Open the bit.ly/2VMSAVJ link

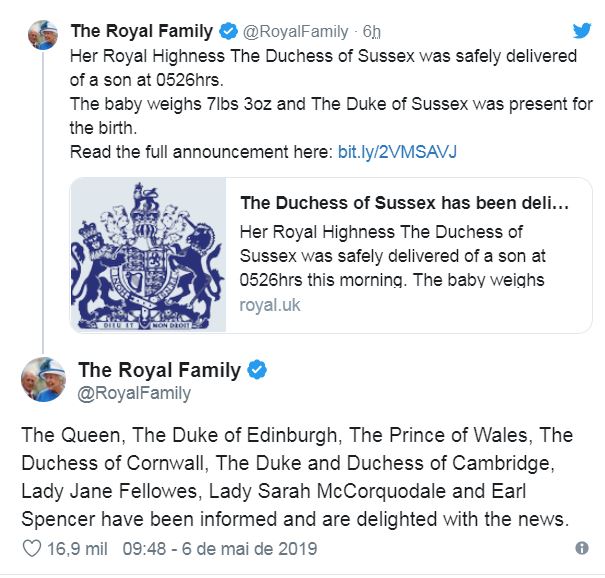(x=397, y=152)
